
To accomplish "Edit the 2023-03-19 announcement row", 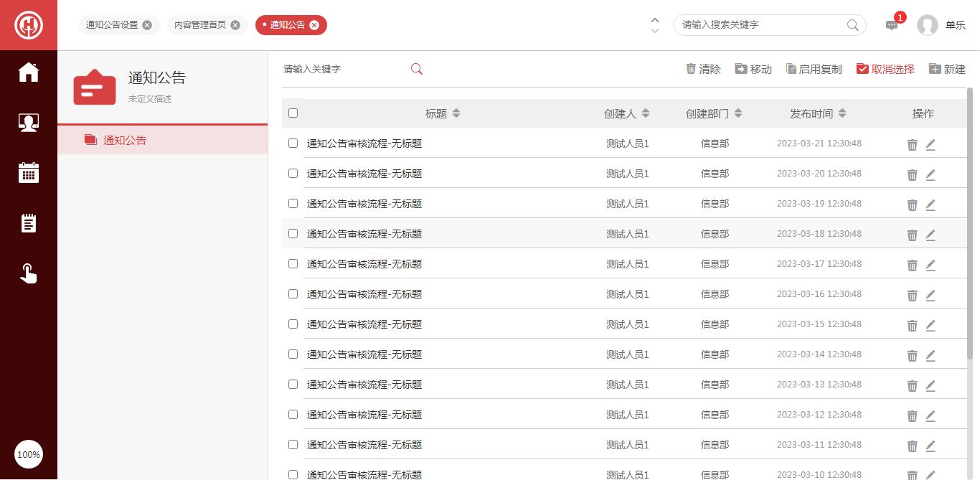I will coord(930,204).
